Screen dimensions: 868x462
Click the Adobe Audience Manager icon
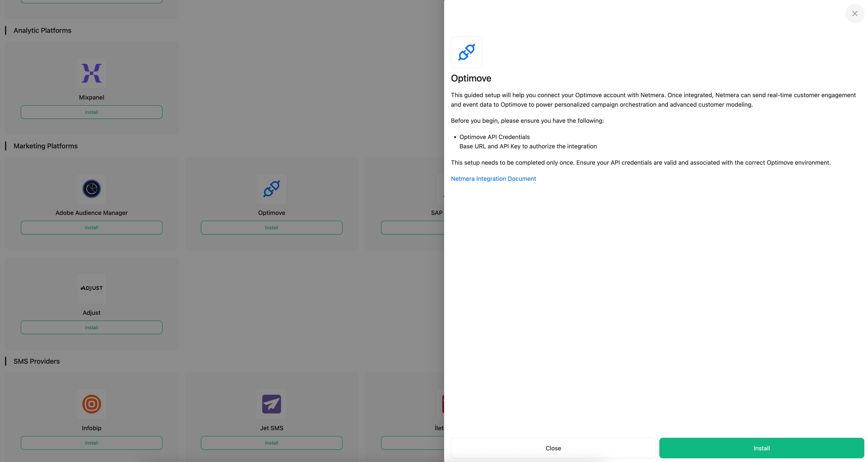[91, 189]
